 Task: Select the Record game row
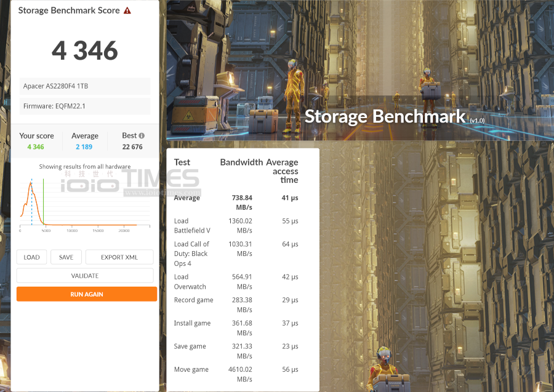236,305
